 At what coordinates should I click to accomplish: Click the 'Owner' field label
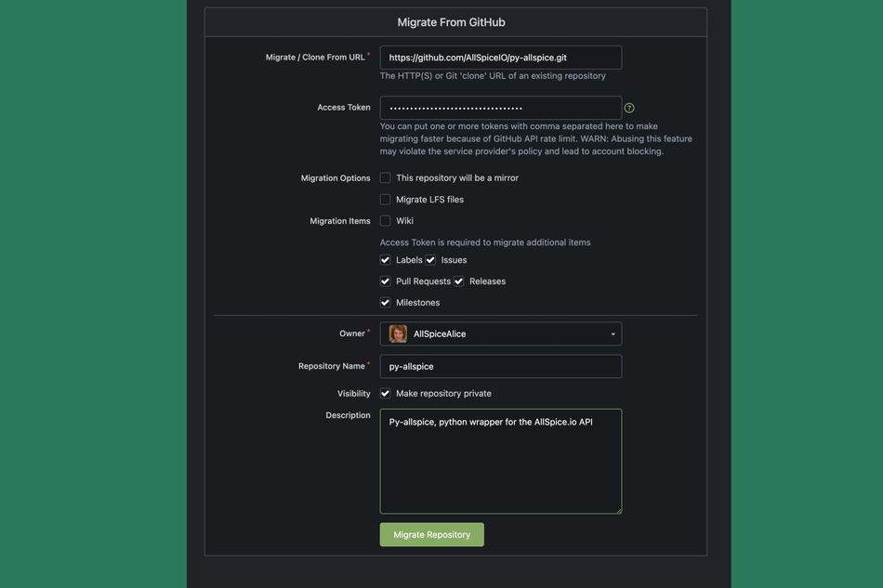coord(352,333)
